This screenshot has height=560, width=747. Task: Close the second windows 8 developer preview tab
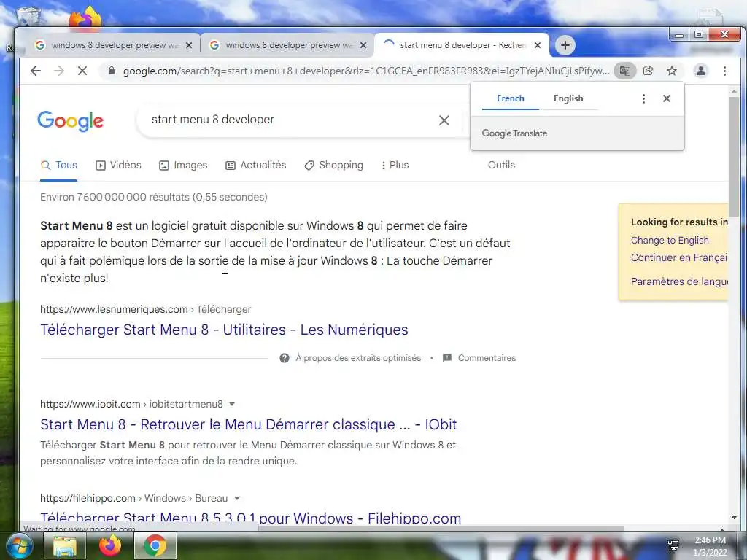[363, 45]
